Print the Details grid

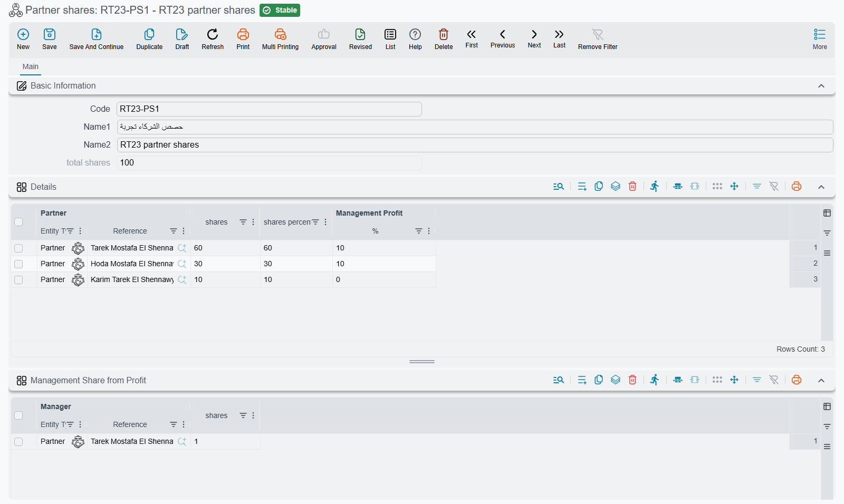(797, 186)
